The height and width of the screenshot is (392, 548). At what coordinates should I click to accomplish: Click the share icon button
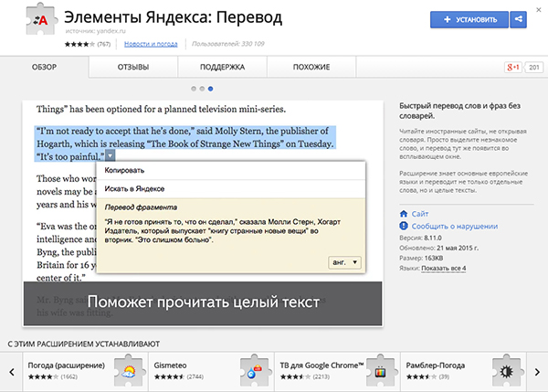click(518, 19)
